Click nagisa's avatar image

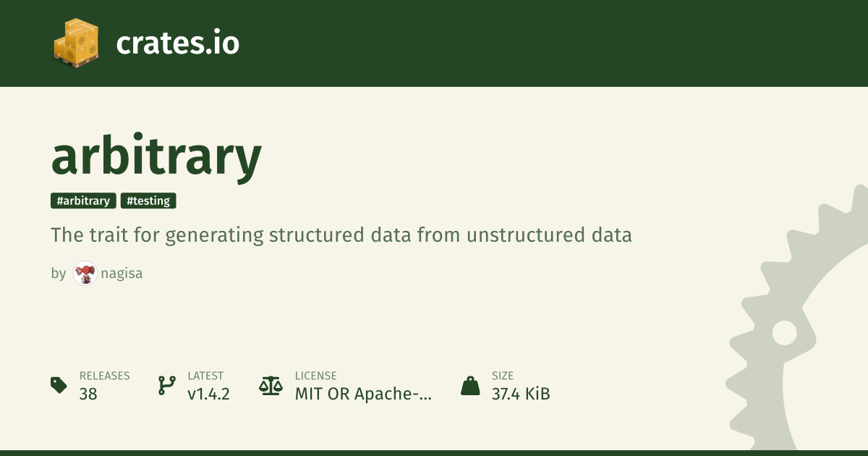(85, 274)
